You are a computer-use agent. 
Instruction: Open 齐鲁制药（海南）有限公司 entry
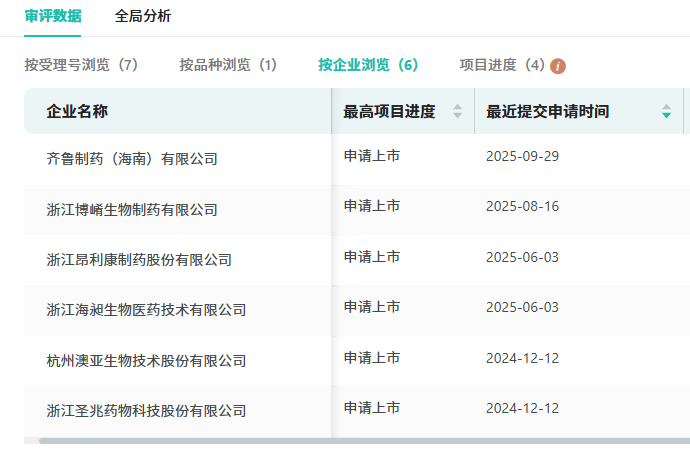pos(132,159)
